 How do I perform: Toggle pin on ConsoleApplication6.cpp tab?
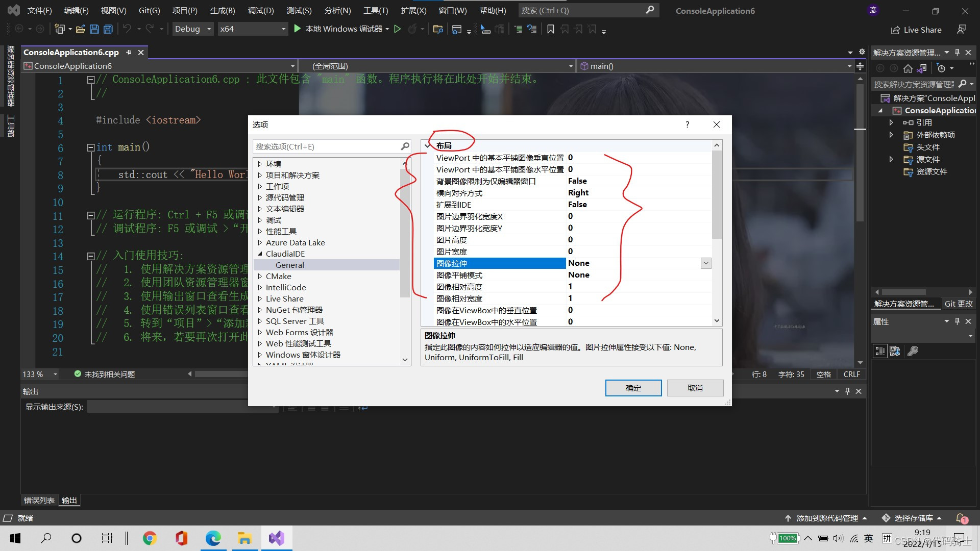[129, 53]
